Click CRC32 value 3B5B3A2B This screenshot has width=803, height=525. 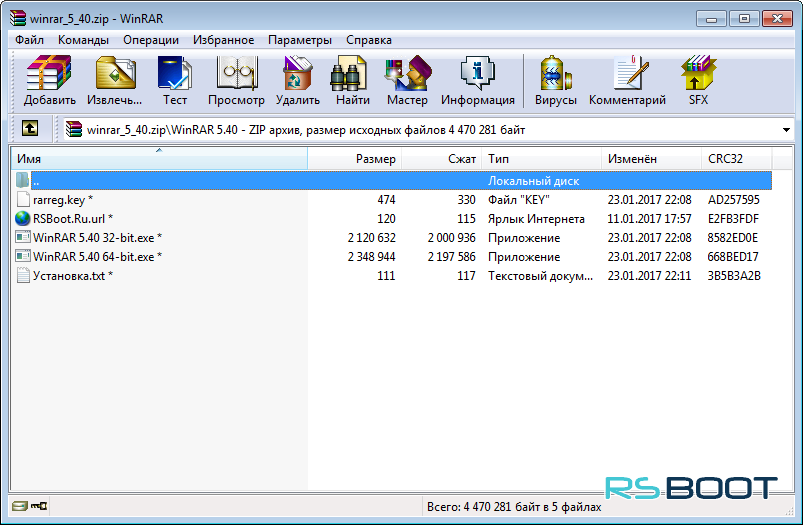click(733, 276)
